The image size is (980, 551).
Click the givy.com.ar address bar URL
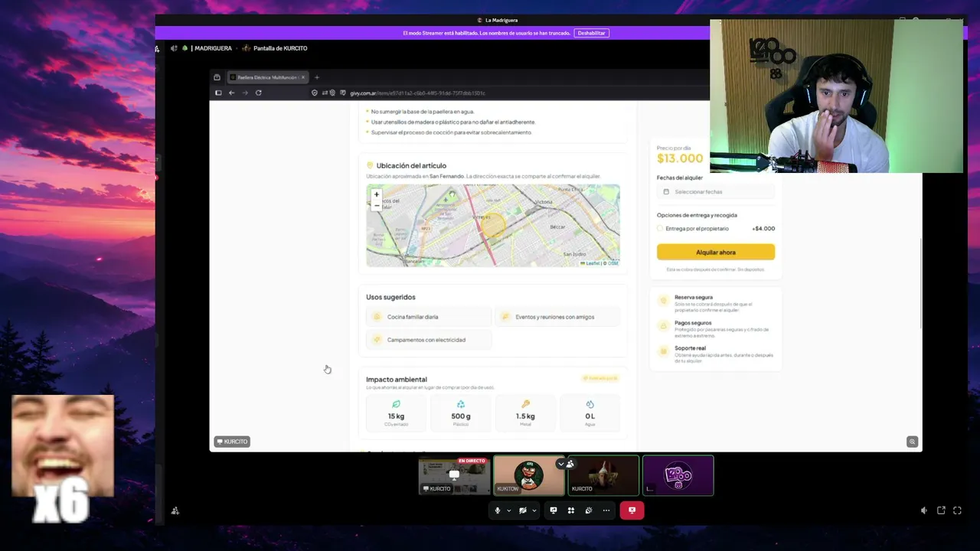[417, 93]
